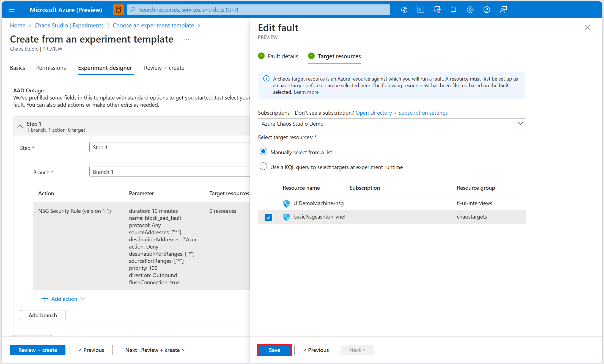Viewport: 604px width, 364px height.
Task: Click the orange bug report icon
Action: click(118, 9)
